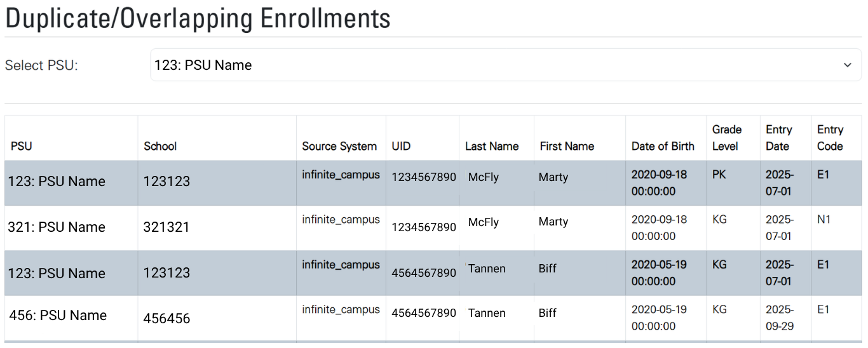This screenshot has width=868, height=348.
Task: Click the Source System column header
Action: click(339, 146)
